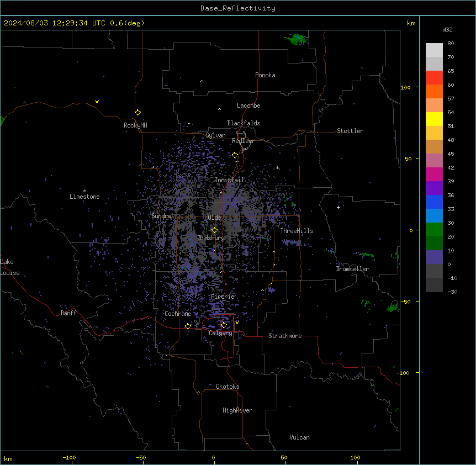476x465 pixels.
Task: Click the Base_Reflectivity title text
Action: [x=238, y=8]
